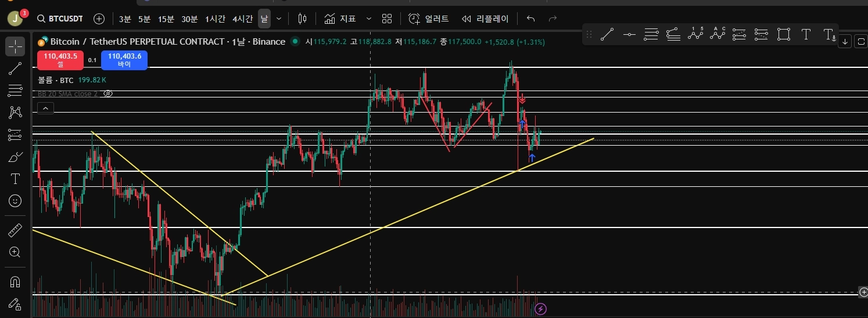Open the emoji icons tool

[x=15, y=201]
